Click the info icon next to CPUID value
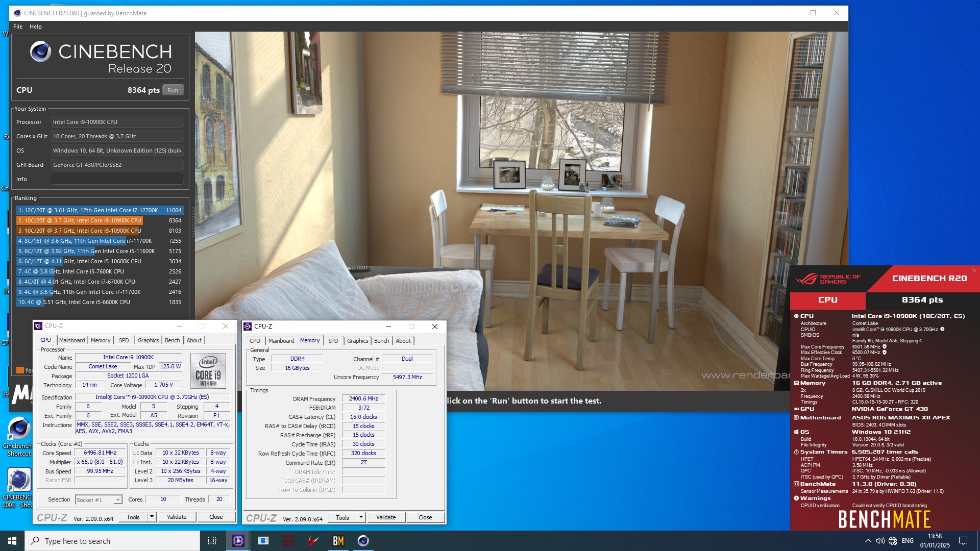This screenshot has height=551, width=980. tap(942, 329)
